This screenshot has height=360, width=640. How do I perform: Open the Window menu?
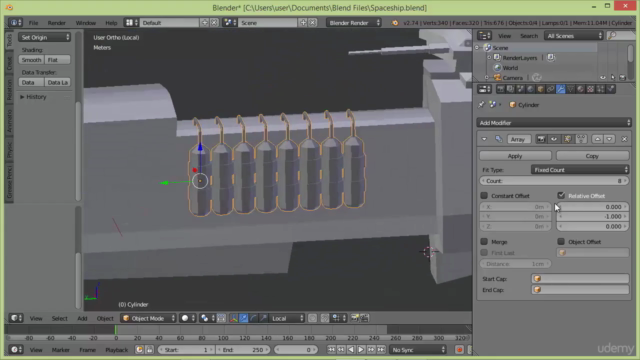coord(85,23)
